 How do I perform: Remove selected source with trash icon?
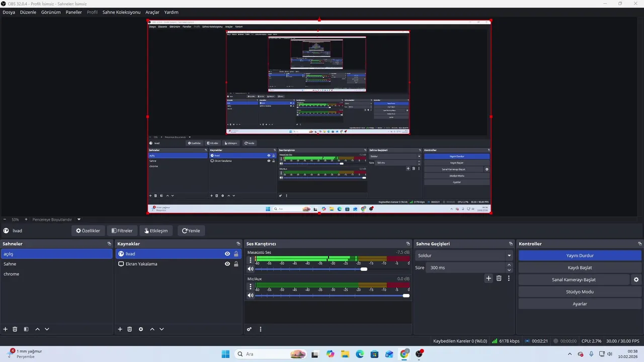click(x=129, y=329)
